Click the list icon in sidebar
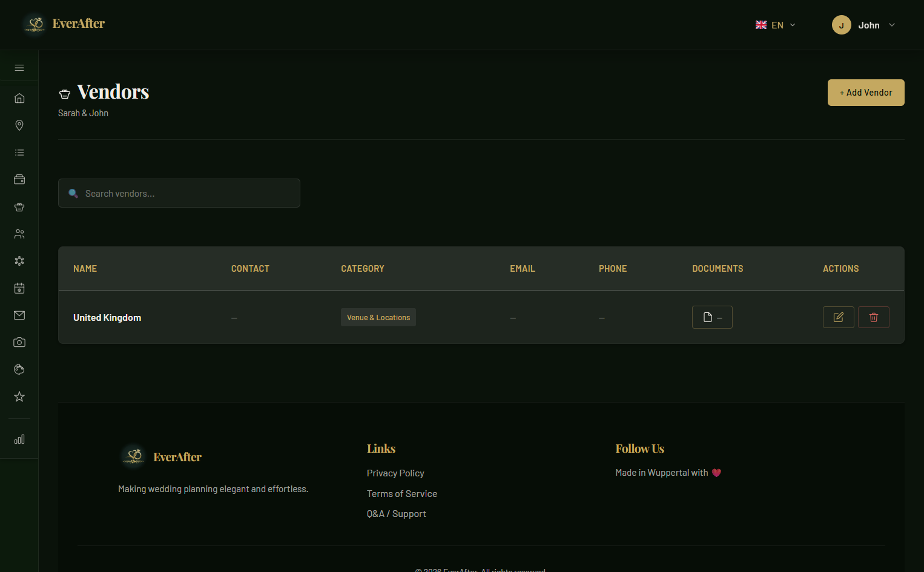 pos(19,153)
